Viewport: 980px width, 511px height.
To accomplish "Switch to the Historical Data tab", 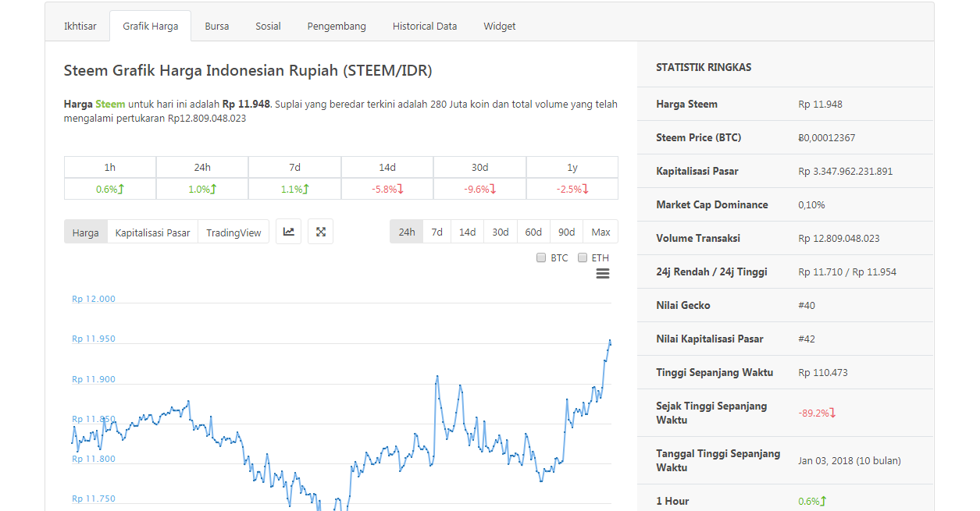I will tap(425, 26).
